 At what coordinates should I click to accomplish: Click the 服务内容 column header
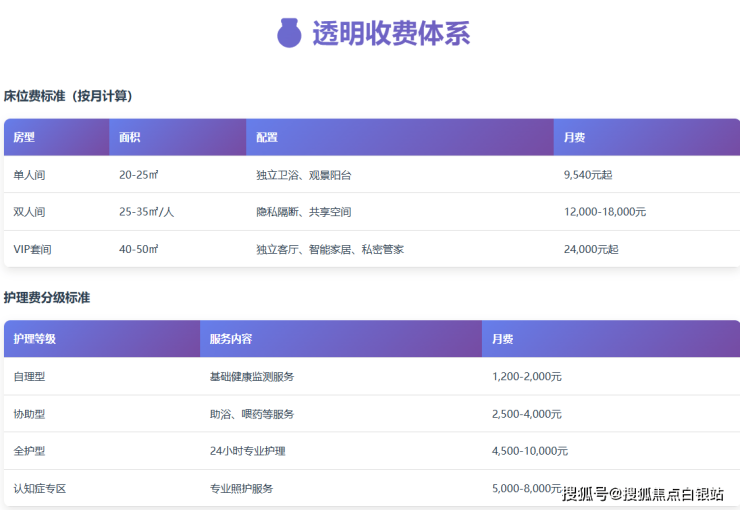pos(231,339)
